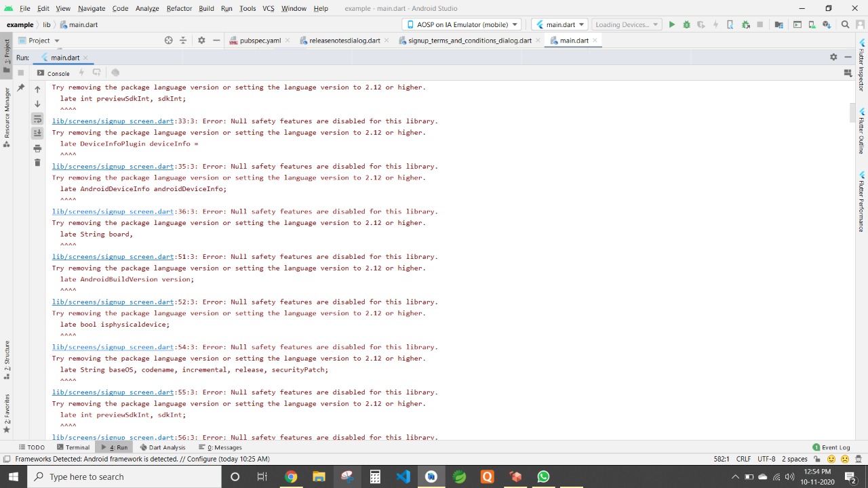Image resolution: width=868 pixels, height=488 pixels.
Task: Pin the Run tab using the pin icon
Action: tap(20, 87)
